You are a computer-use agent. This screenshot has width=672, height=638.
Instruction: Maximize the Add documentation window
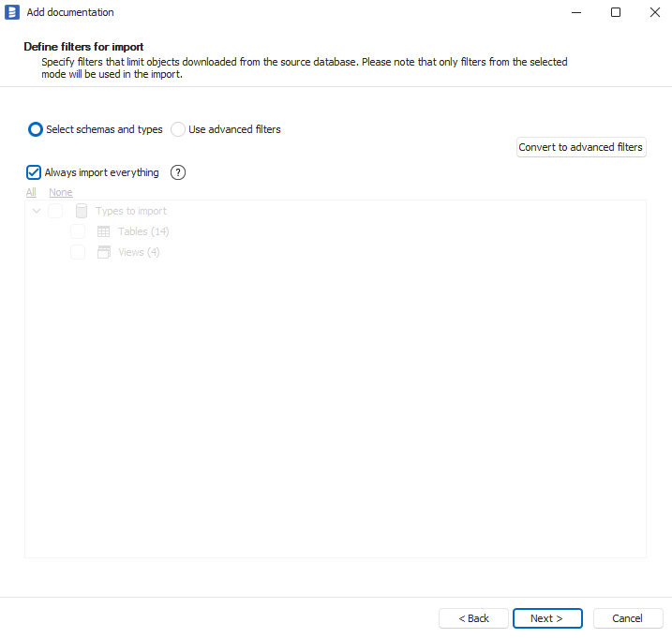point(616,12)
